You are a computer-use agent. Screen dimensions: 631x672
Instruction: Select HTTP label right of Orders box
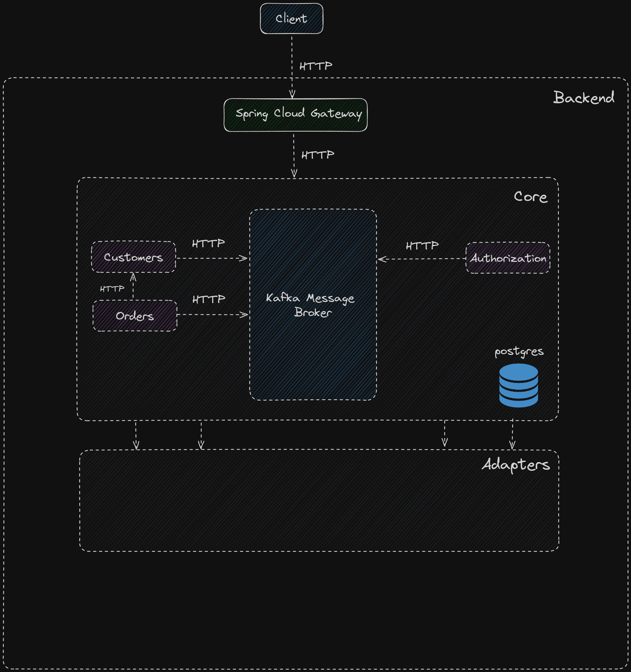coord(209,299)
